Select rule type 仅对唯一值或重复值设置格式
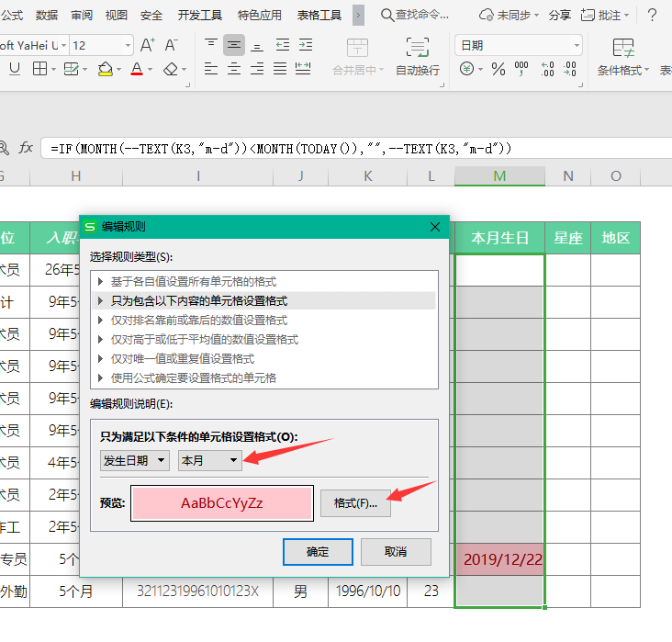 (x=264, y=359)
